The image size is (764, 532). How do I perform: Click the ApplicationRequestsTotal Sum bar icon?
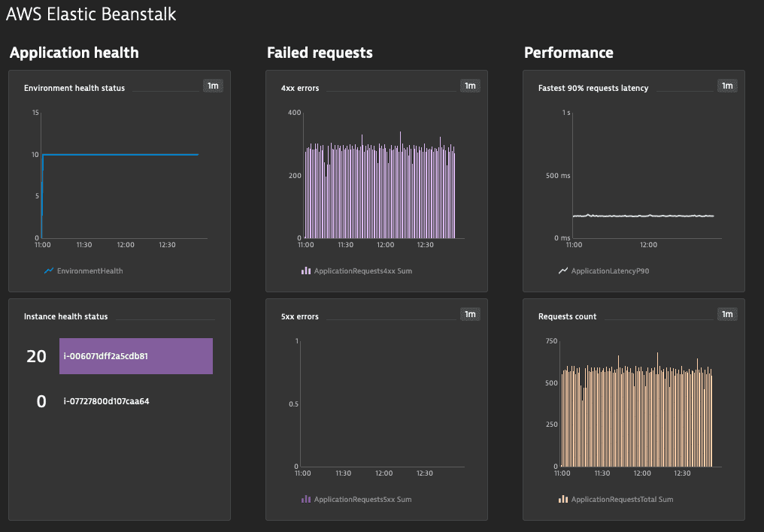tap(564, 499)
